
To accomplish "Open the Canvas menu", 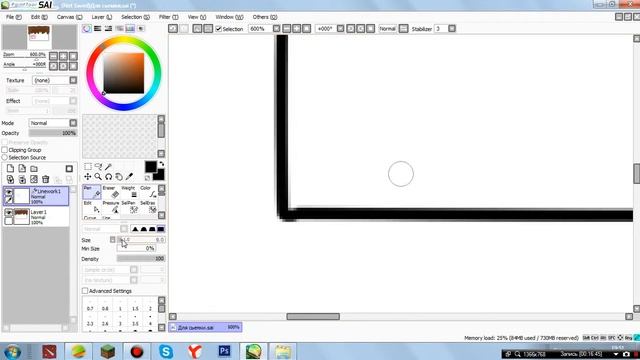I will coord(69,17).
